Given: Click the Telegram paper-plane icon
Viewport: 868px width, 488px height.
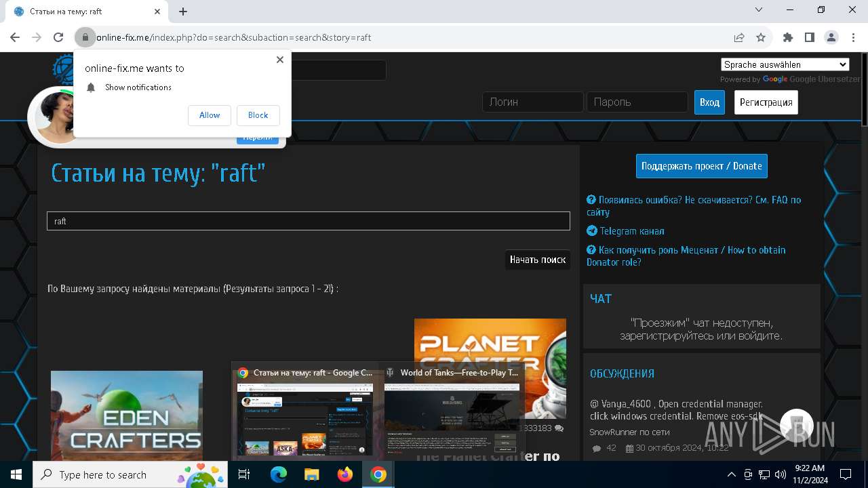Looking at the screenshot, I should coord(592,230).
